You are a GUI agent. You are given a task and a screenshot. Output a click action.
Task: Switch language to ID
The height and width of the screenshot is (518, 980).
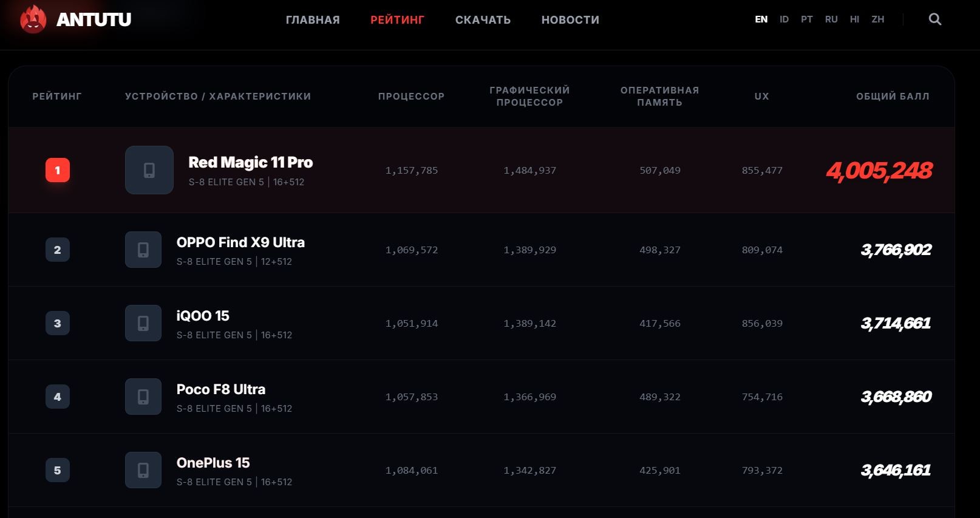tap(784, 19)
